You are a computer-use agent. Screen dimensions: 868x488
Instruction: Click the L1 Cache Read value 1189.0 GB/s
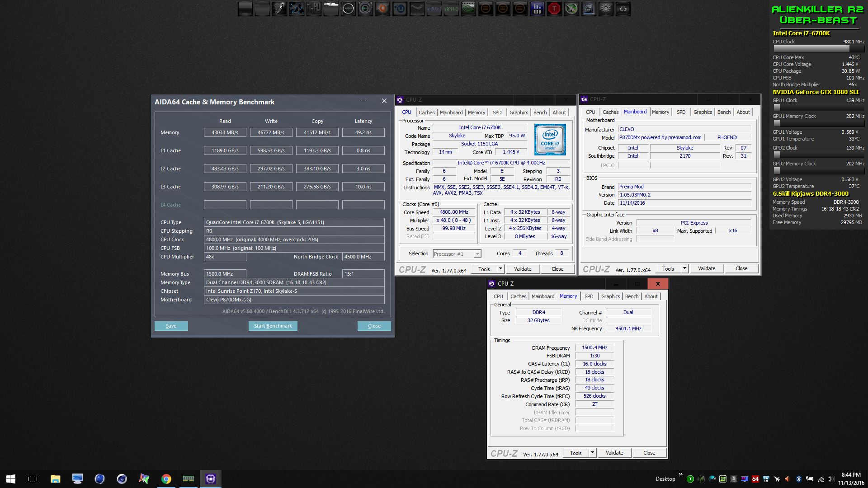coord(225,150)
